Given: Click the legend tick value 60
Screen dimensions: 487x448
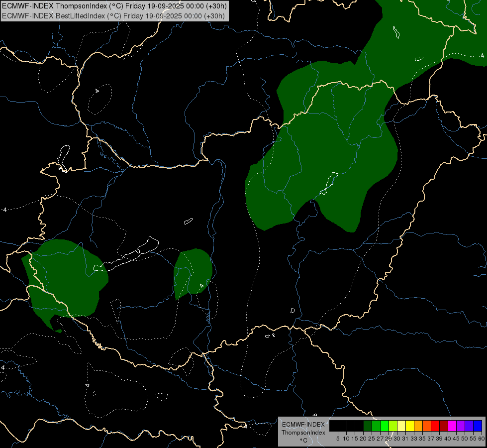Looking at the screenshot, I should (x=482, y=439).
